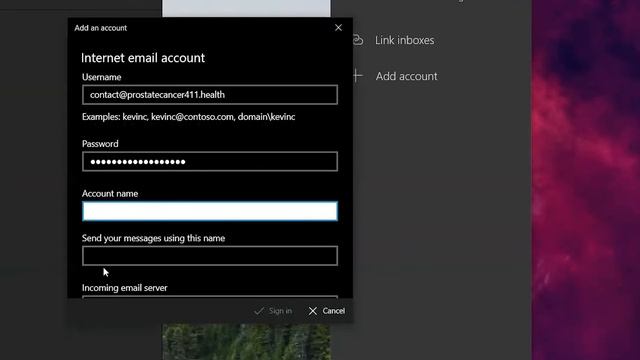Select the Send your messages using this name field
The width and height of the screenshot is (640, 360).
point(210,256)
